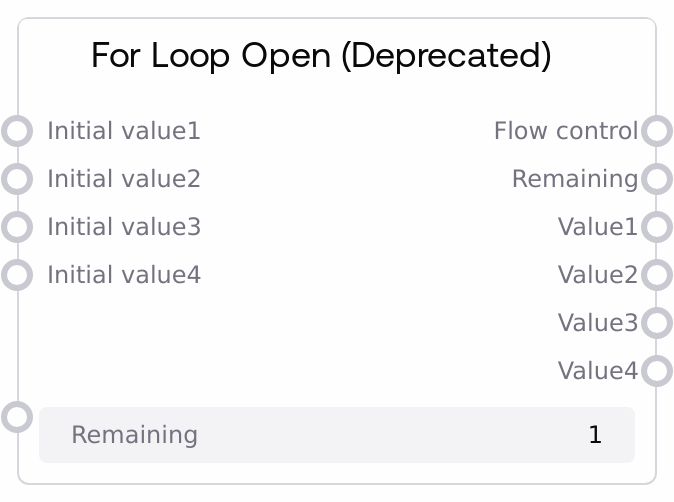
Task: Select the Remaining output text label
Action: tap(574, 179)
